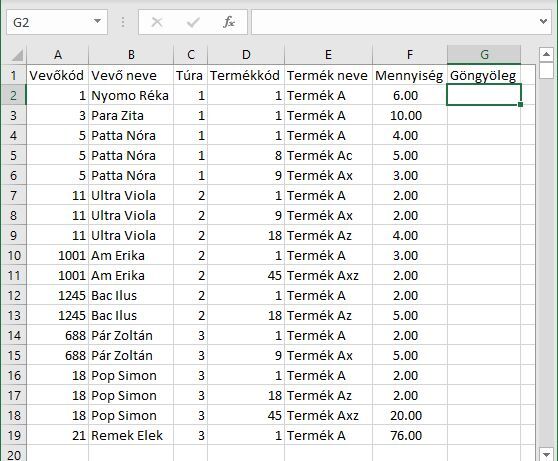The image size is (558, 461).
Task: Select column A header
Action: 57,55
